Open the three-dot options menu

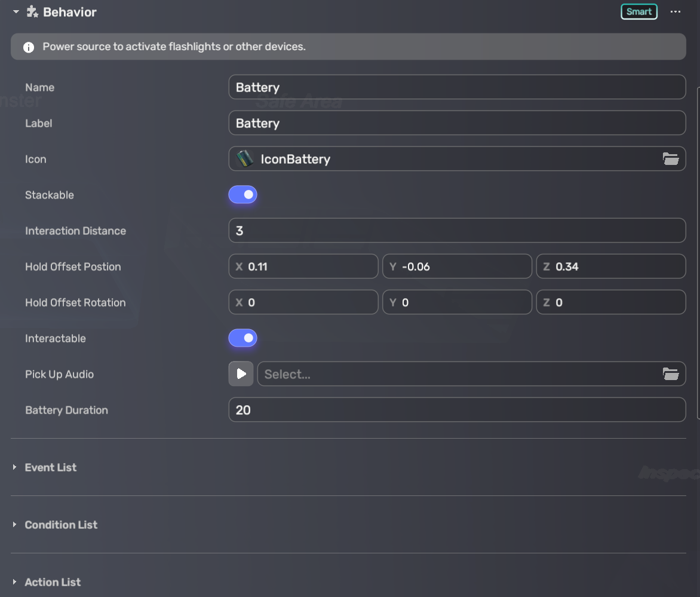click(x=676, y=12)
